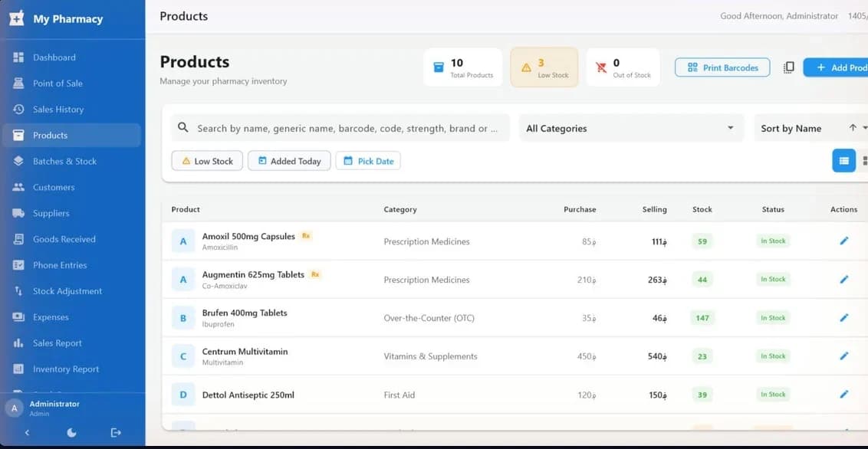Click the Customers people icon in the sidebar
This screenshot has height=449, width=868.
tap(19, 187)
